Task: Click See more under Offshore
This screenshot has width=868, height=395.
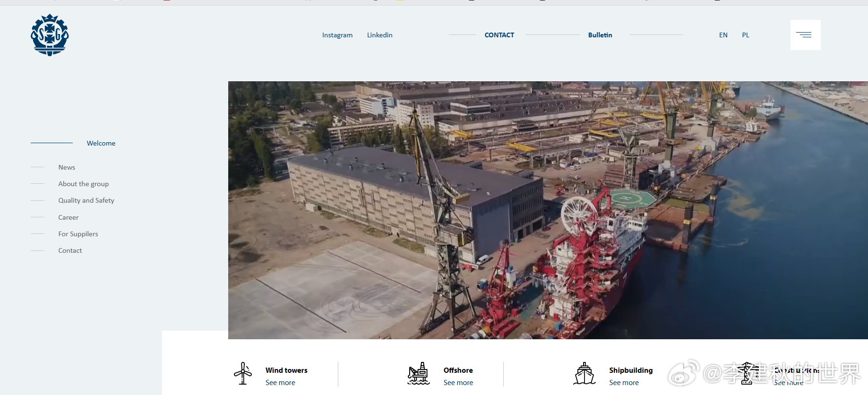Action: click(x=458, y=383)
